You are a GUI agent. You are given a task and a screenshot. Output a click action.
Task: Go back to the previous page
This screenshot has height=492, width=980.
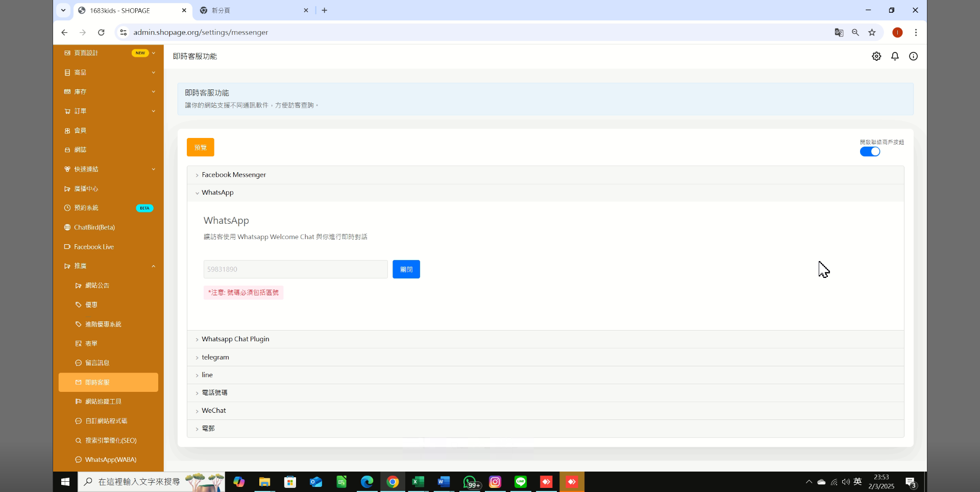click(x=64, y=32)
